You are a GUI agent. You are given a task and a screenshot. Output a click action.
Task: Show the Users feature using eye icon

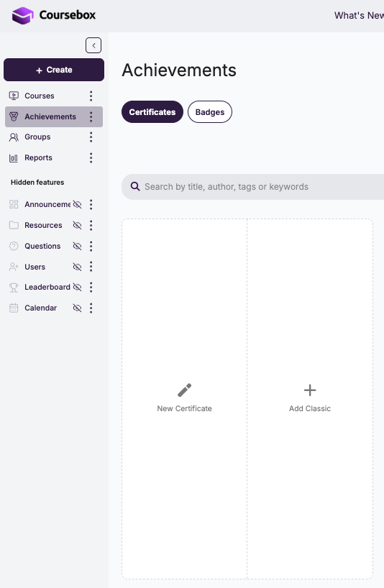[77, 267]
